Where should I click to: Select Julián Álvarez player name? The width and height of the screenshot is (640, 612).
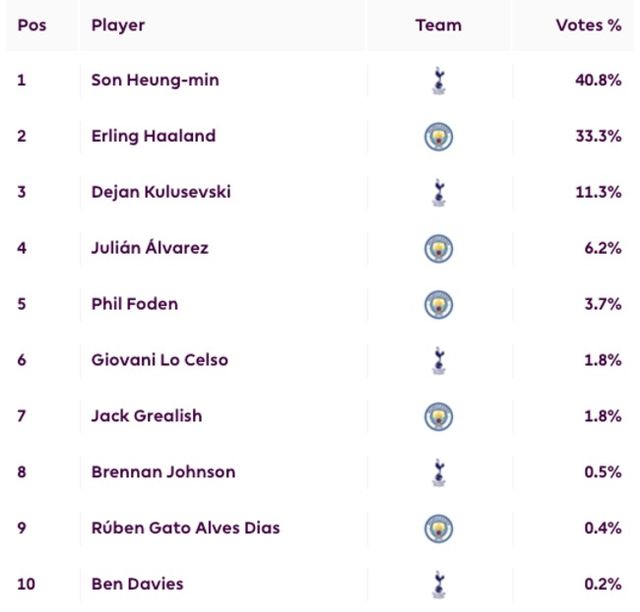pos(150,248)
